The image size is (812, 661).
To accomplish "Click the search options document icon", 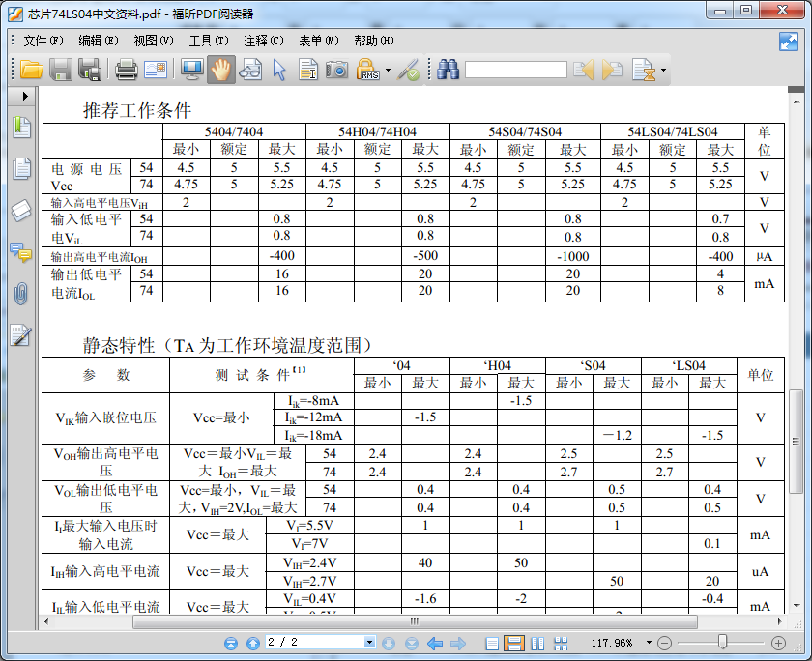I will 644,70.
